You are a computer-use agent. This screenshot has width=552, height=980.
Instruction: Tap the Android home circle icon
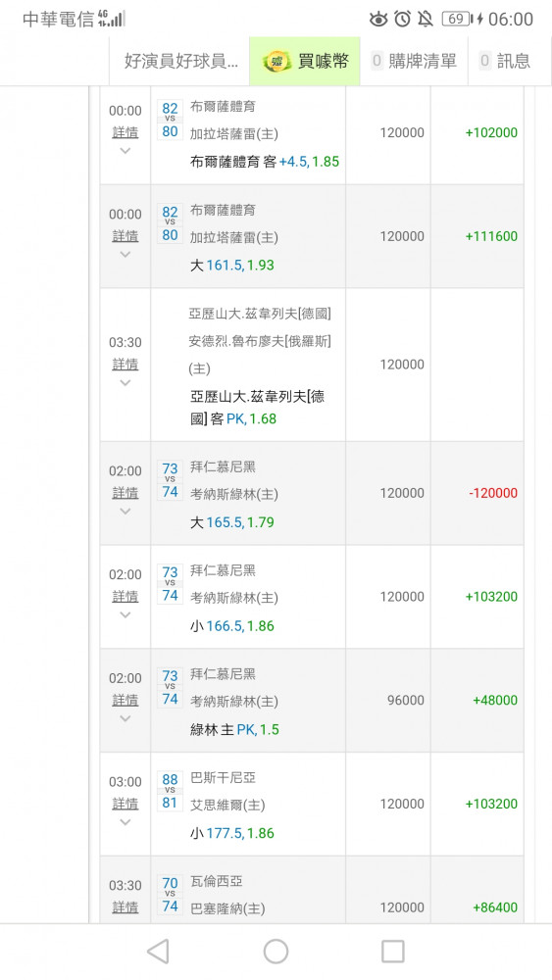(x=276, y=952)
